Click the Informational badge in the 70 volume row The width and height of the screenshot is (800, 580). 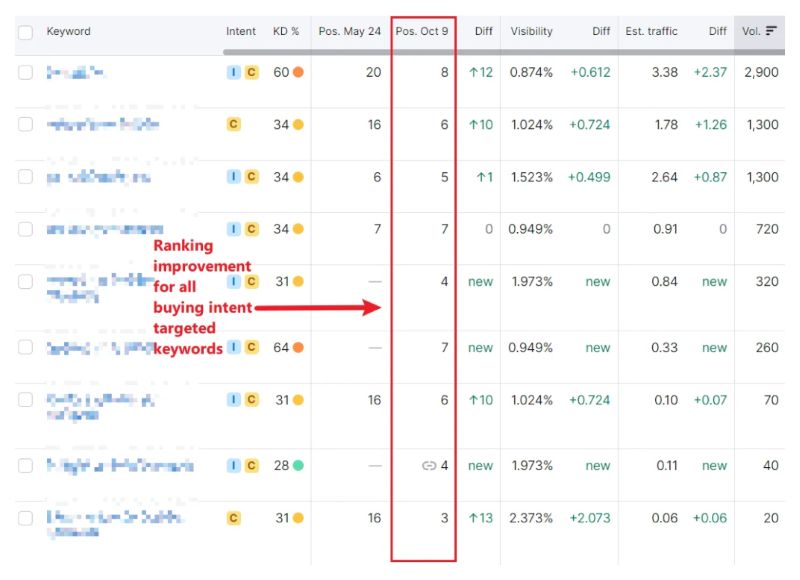coord(234,400)
